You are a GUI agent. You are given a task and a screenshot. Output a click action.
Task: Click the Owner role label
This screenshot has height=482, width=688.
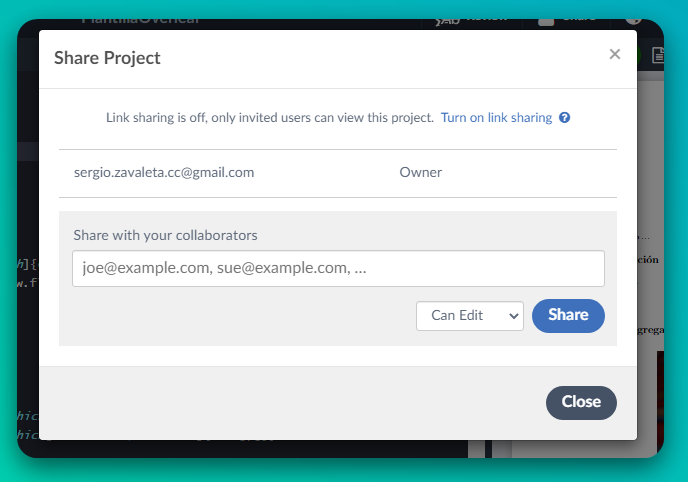[420, 172]
